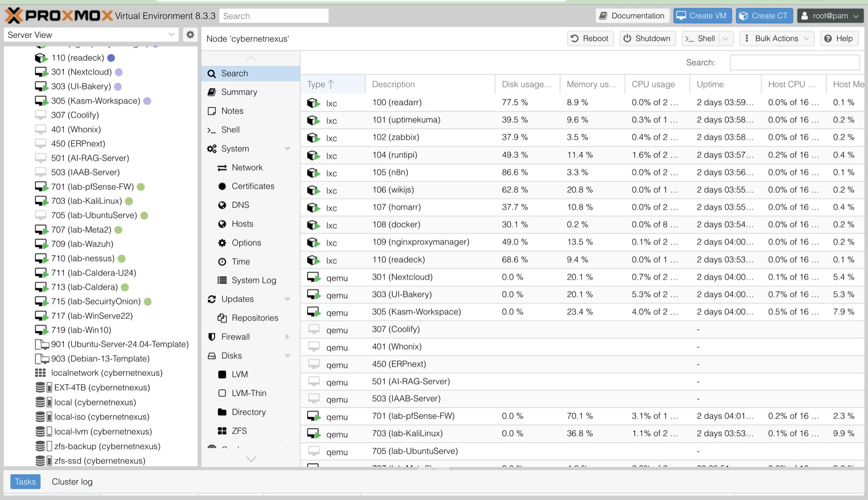Collapse the Updates section
The height and width of the screenshot is (500, 868).
coord(288,299)
